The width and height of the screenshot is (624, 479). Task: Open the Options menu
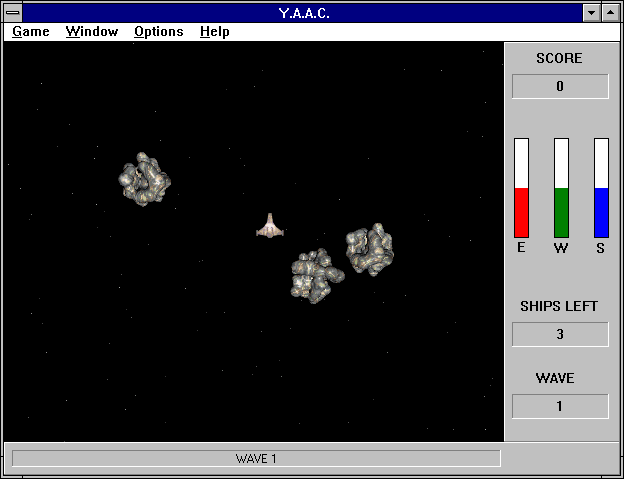[159, 32]
